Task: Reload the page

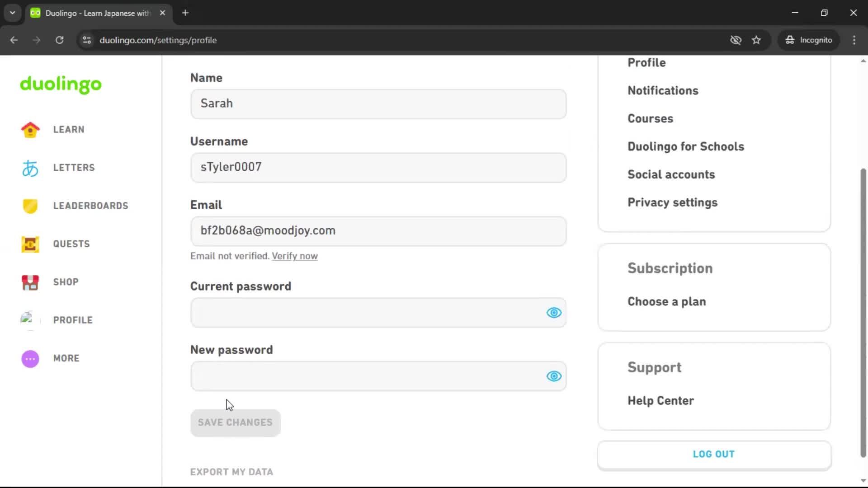Action: tap(59, 40)
